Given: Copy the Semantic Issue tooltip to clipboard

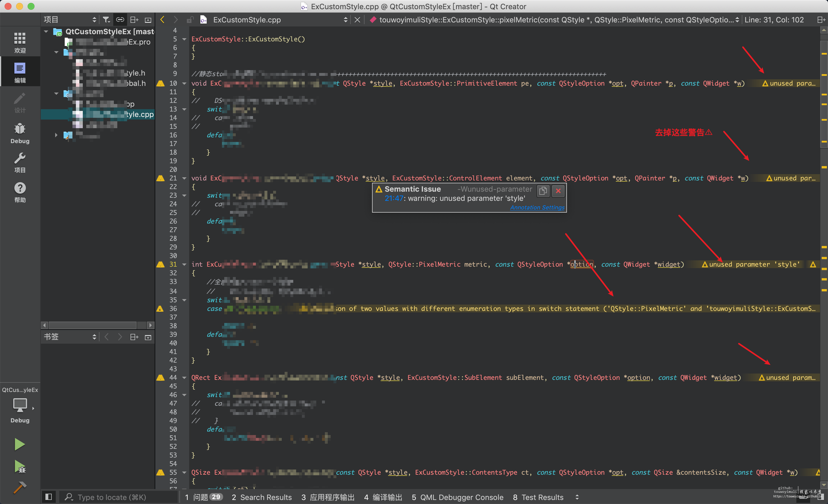Looking at the screenshot, I should coord(543,191).
